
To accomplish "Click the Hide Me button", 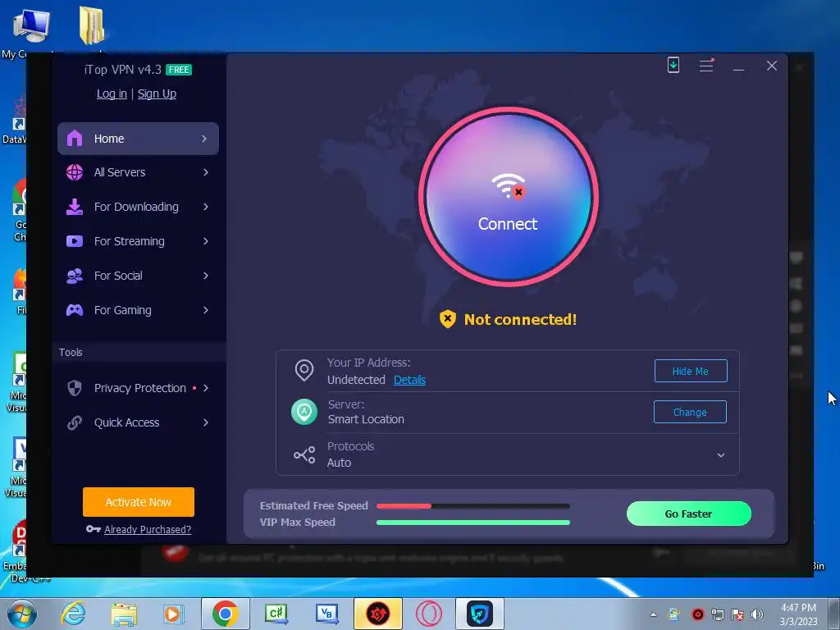I will tap(691, 372).
